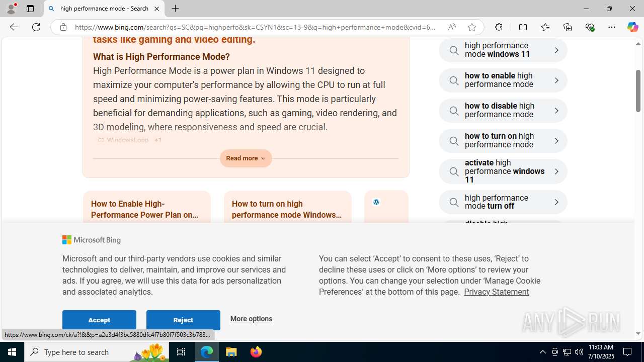Reject cookies in the Bing banner

tap(183, 320)
